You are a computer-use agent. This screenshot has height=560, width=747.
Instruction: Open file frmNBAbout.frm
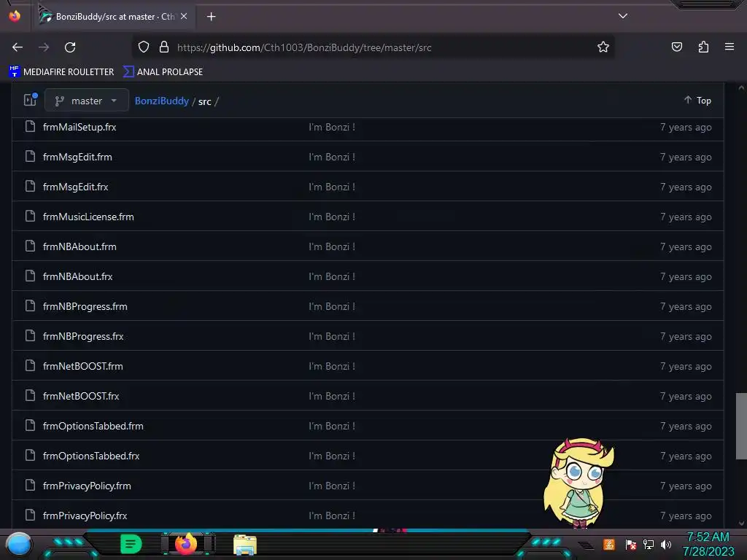click(80, 246)
